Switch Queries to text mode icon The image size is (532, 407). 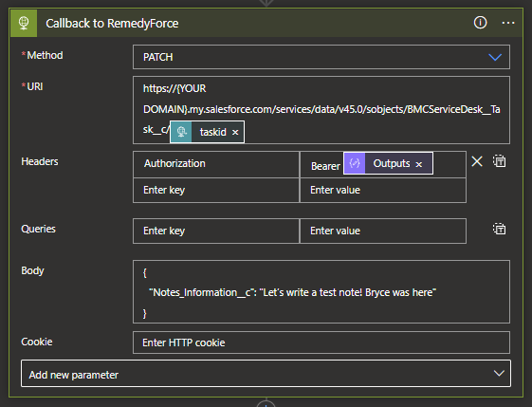tap(500, 229)
